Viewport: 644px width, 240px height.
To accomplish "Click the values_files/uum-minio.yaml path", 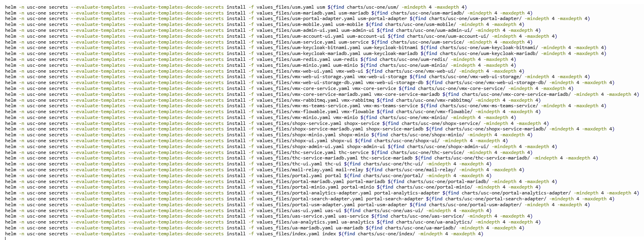I will click(x=293, y=65).
